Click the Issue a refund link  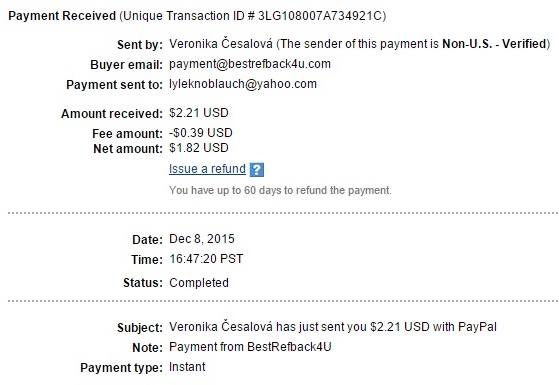tap(207, 169)
